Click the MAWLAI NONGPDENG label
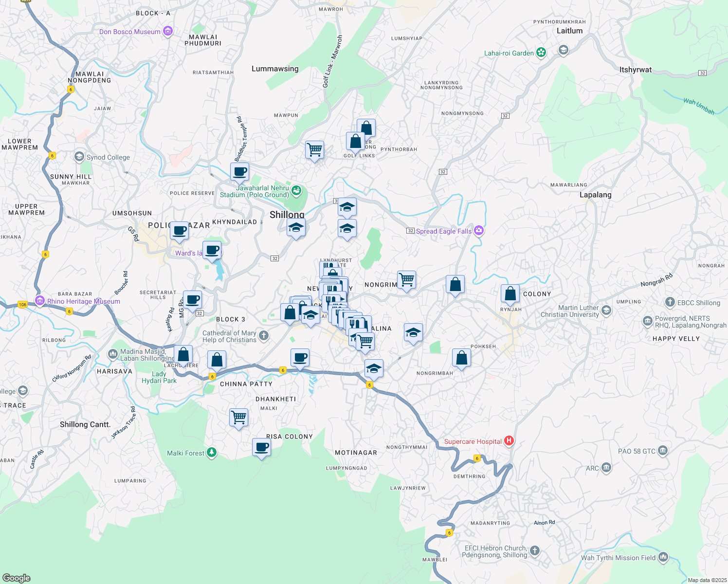728x584 pixels. (90, 77)
